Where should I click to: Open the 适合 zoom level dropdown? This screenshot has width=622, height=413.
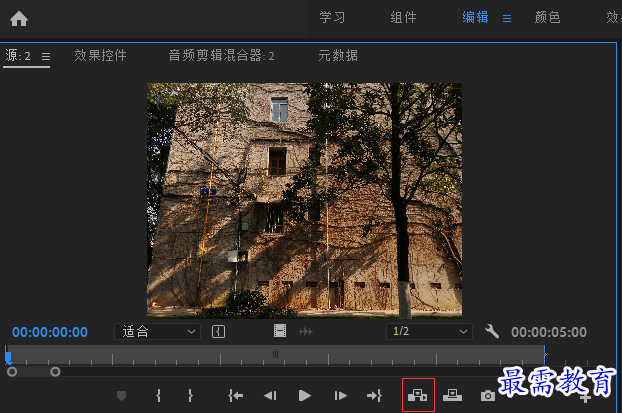(157, 332)
